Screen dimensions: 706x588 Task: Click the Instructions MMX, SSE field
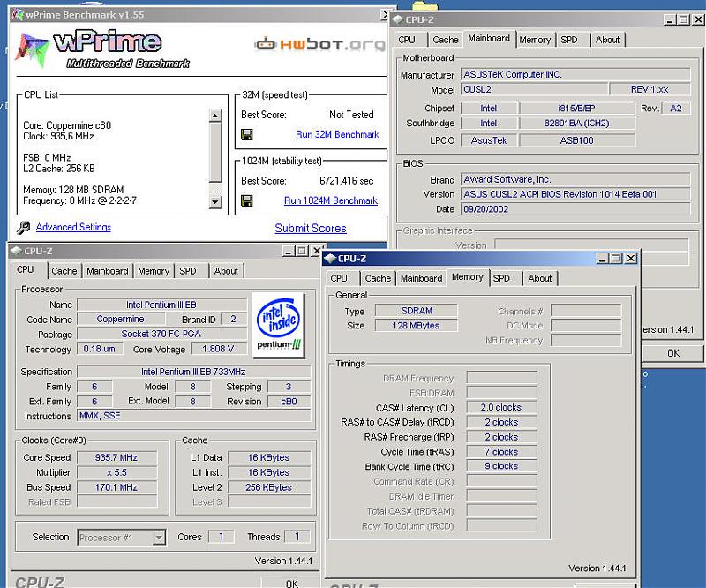[x=193, y=416]
